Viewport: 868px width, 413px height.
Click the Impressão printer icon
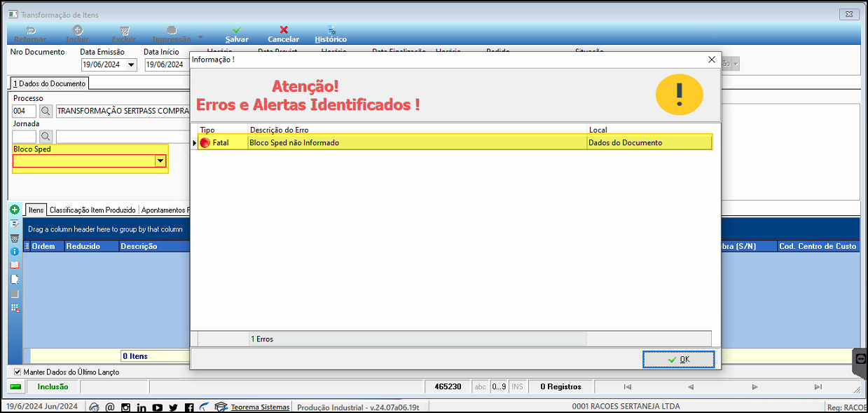(x=172, y=34)
